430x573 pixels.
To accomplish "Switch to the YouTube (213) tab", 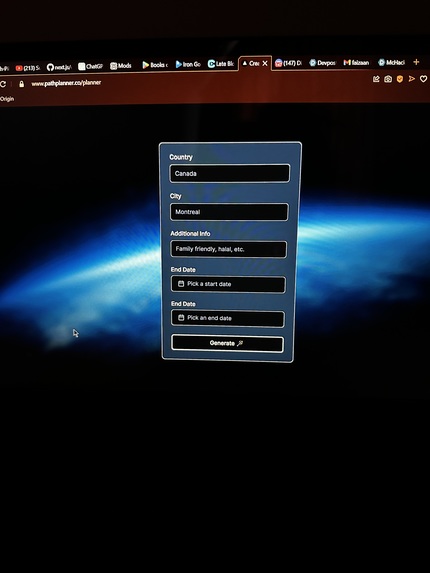I will [28, 68].
